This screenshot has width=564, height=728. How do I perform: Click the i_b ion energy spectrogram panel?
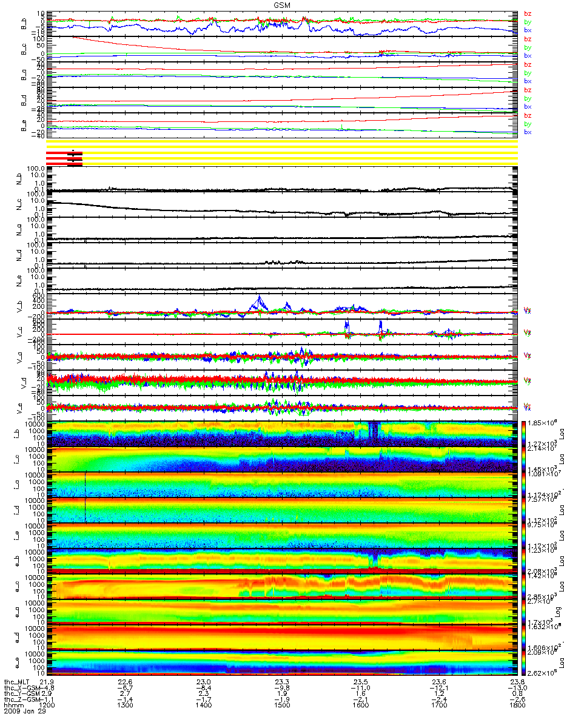[281, 434]
